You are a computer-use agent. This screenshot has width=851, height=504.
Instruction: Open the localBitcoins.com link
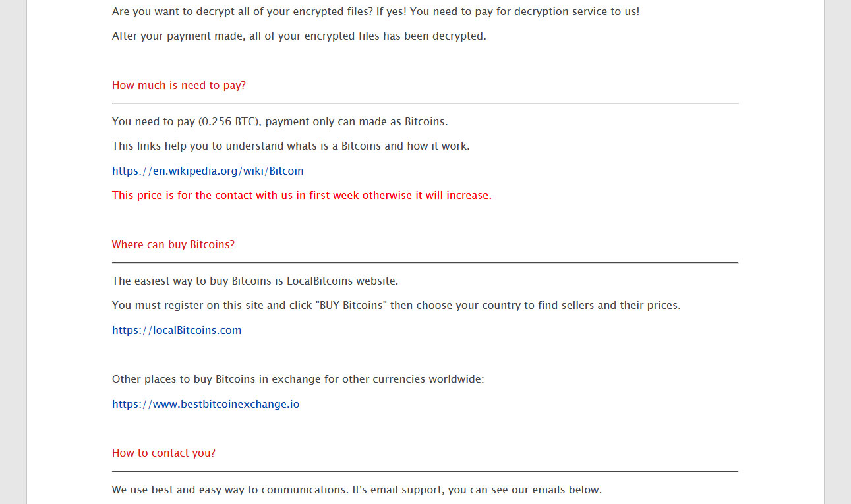(177, 331)
